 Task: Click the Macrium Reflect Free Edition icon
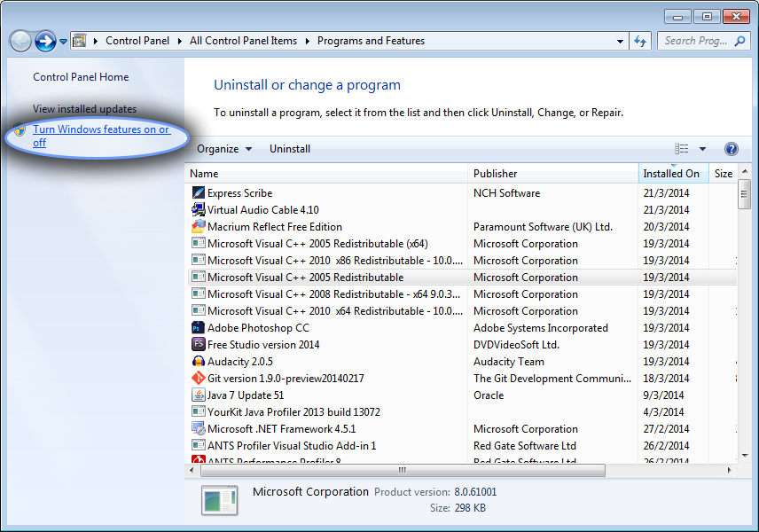[198, 226]
